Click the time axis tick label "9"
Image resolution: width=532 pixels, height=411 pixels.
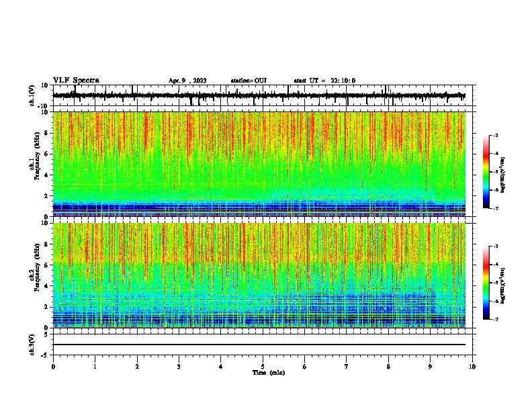coord(430,367)
